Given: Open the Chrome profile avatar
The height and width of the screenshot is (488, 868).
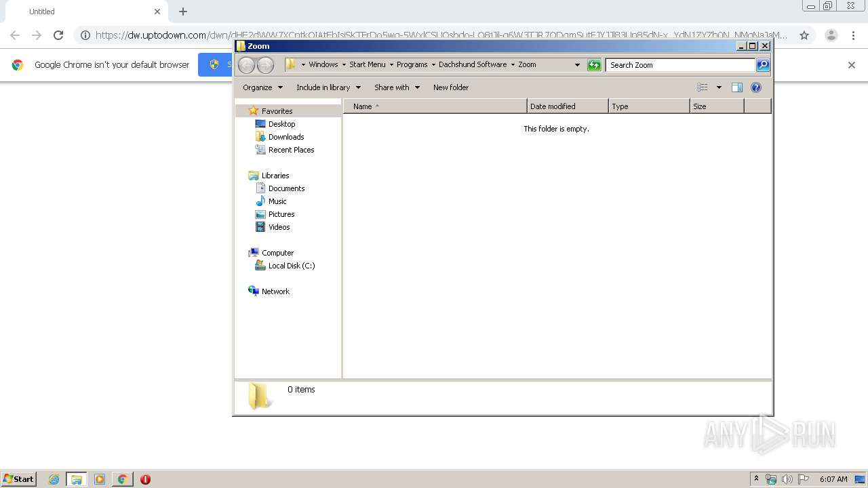Looking at the screenshot, I should [x=831, y=35].
